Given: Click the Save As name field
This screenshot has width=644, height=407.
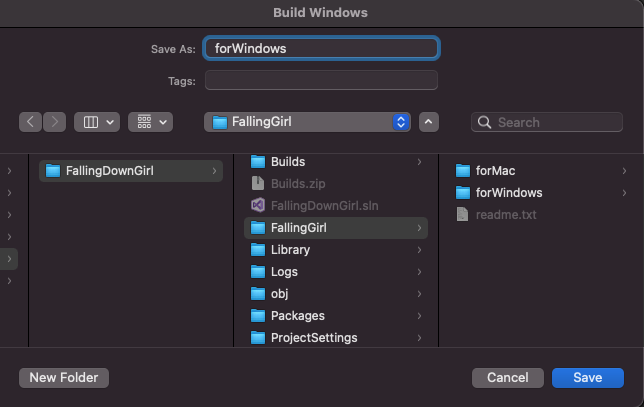Looking at the screenshot, I should 321,48.
